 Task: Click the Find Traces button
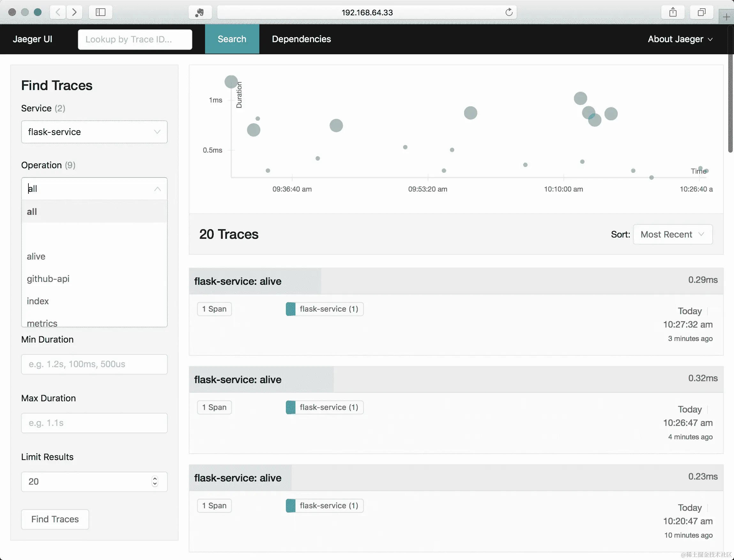coord(55,519)
